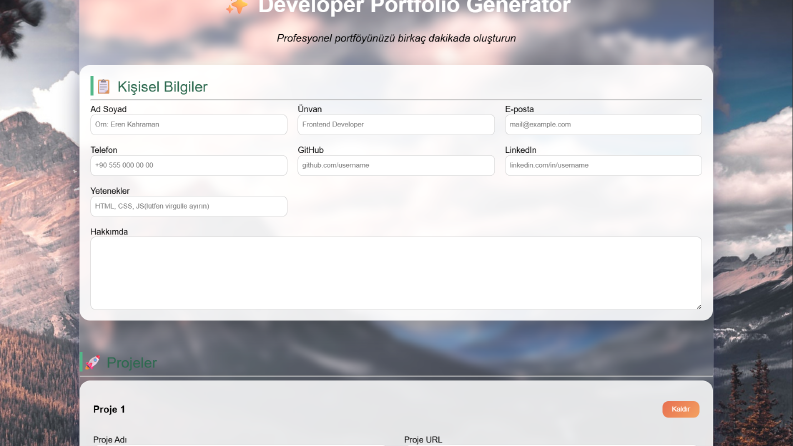Click the Hakkımda label

(109, 232)
